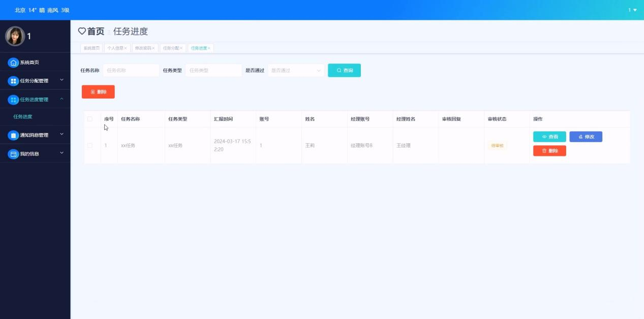Check the checkbox for the xx任务 row

(90, 145)
